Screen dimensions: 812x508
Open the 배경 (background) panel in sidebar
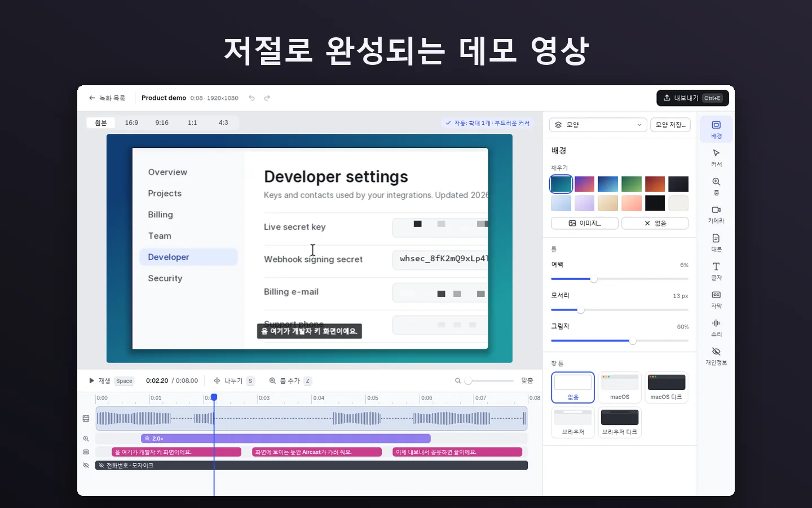point(716,129)
